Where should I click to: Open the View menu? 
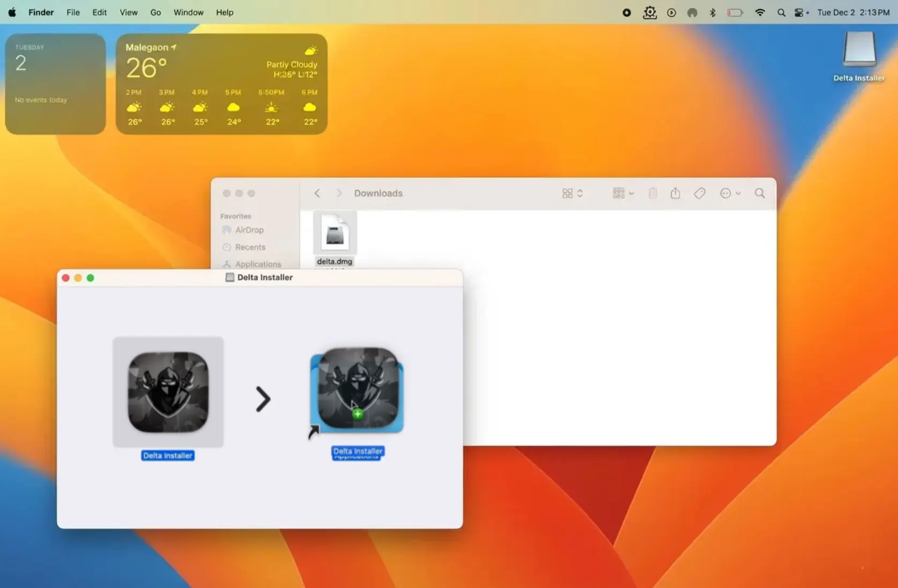point(128,12)
